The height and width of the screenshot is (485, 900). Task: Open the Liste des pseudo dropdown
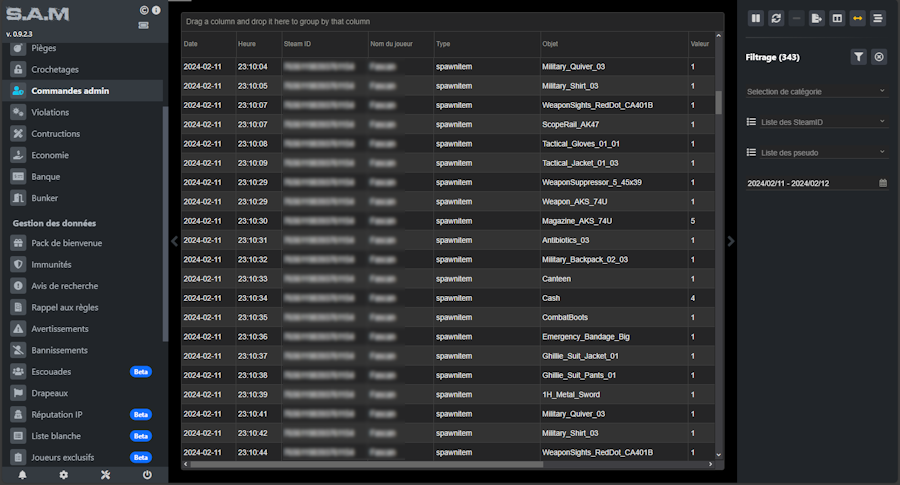tap(816, 152)
